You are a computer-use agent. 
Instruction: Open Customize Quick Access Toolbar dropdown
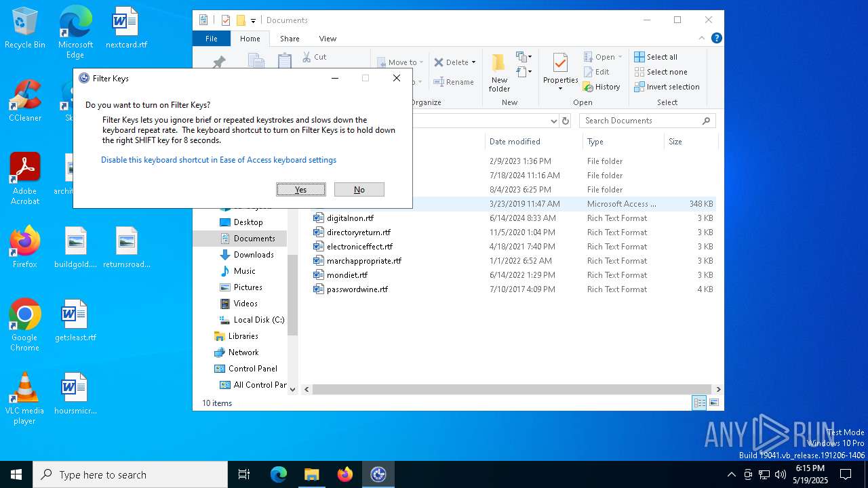(253, 20)
